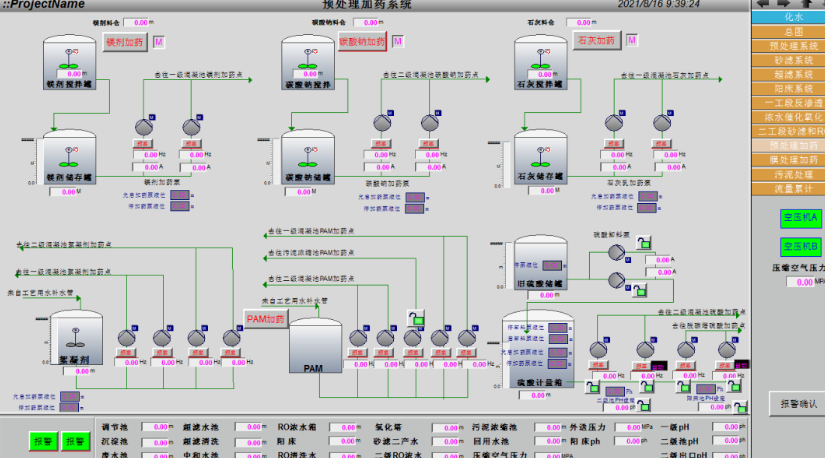Image resolution: width=825 pixels, height=458 pixels.
Task: Select the 石灰储存罐 storage tank icon
Action: [541, 160]
